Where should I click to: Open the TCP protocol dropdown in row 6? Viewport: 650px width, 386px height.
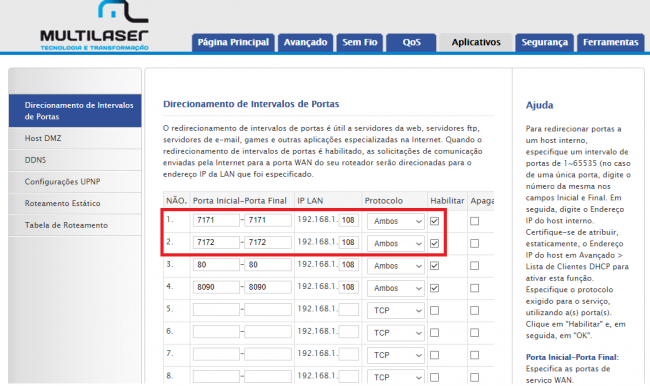click(x=395, y=333)
